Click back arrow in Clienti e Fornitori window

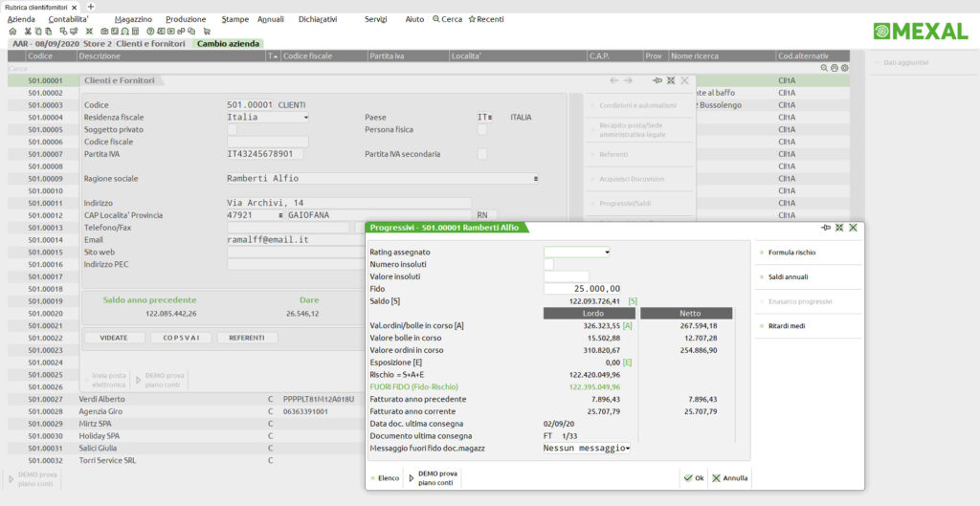click(x=614, y=80)
